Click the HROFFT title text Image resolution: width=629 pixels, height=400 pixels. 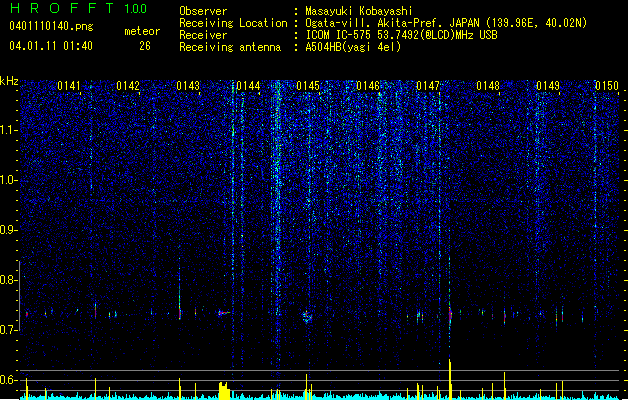(x=62, y=8)
